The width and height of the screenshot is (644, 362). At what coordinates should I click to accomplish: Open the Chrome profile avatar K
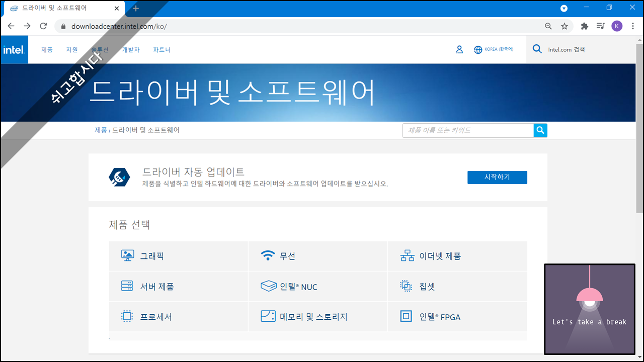tap(617, 26)
